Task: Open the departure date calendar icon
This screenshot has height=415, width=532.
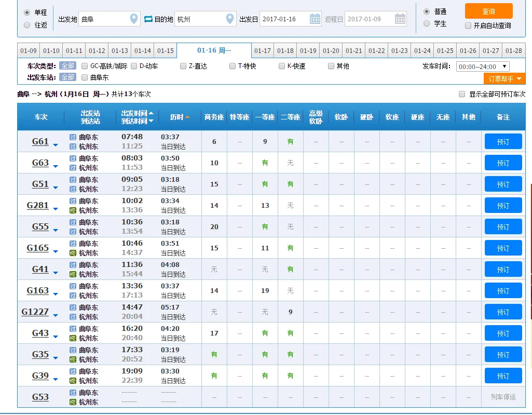Action: [315, 19]
